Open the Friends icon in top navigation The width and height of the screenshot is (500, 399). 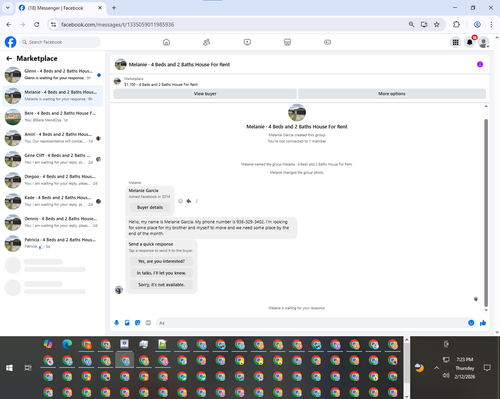207,42
